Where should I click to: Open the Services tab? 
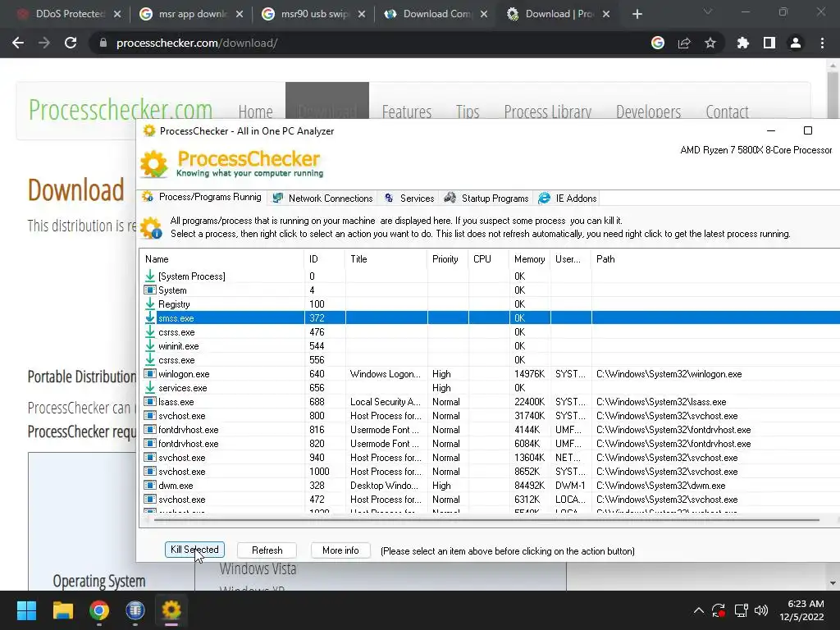click(409, 199)
